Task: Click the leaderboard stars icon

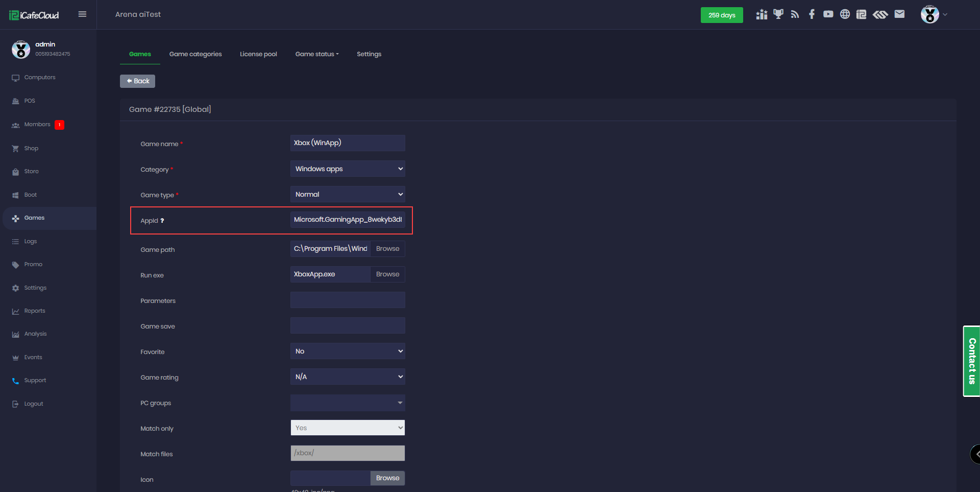Action: coord(762,14)
